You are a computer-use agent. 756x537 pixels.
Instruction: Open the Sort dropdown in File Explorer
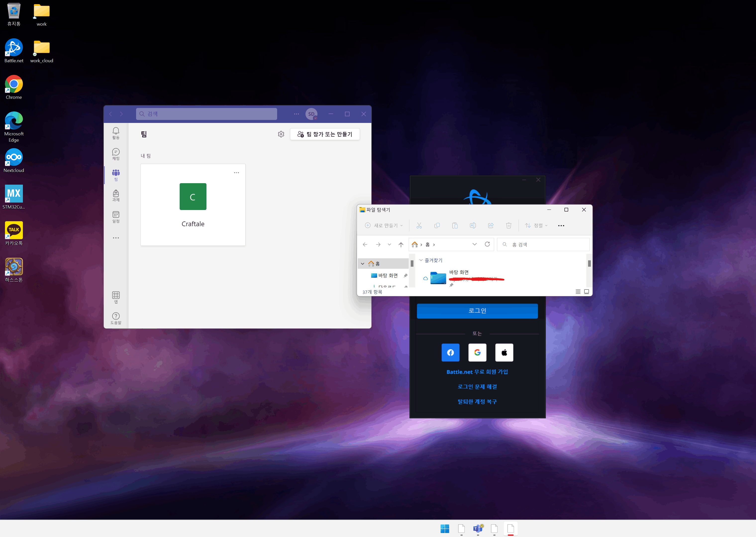point(536,225)
